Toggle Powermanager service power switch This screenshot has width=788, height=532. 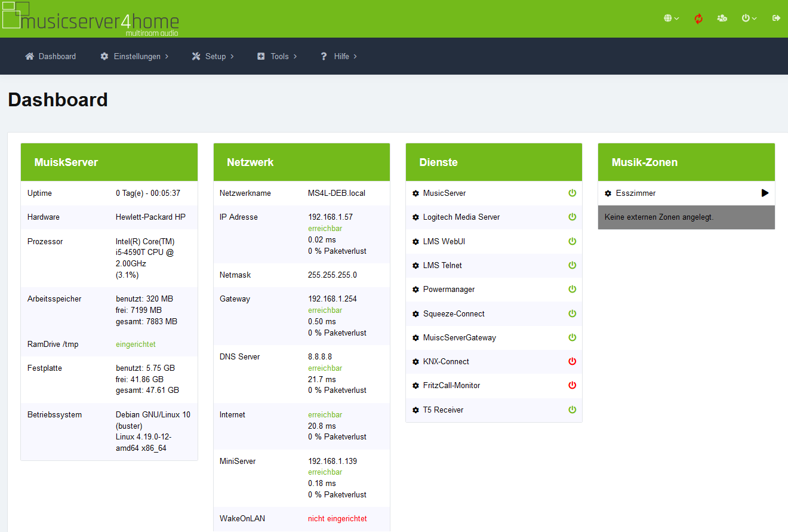572,290
